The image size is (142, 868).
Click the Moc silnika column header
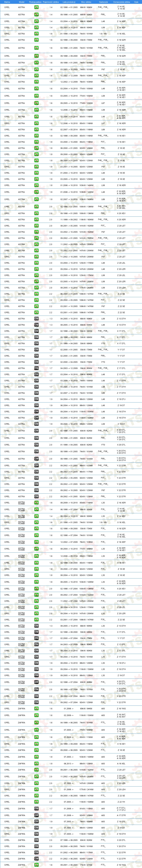[86, 2]
